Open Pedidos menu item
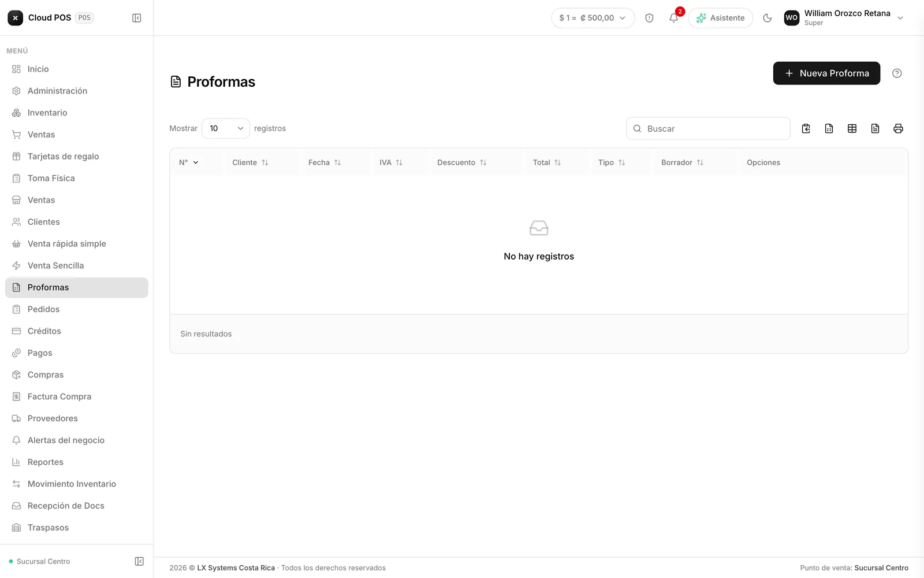Screen dimensions: 924x578 click(77, 309)
